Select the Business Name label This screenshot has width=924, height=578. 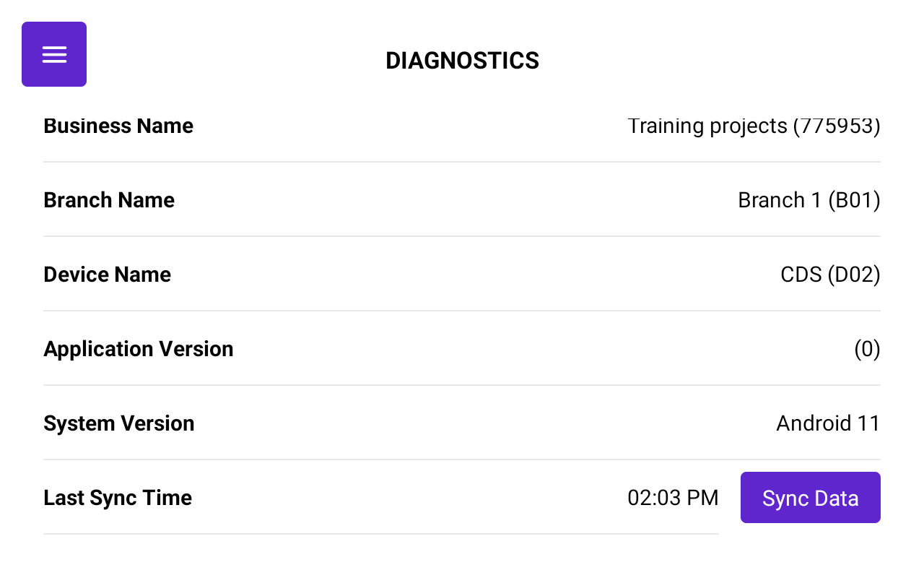(118, 126)
